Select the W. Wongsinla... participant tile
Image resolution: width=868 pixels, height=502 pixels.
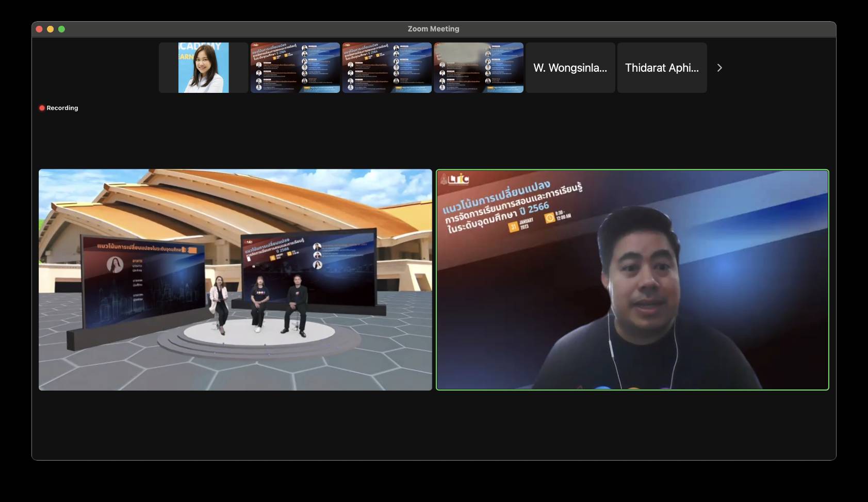570,68
